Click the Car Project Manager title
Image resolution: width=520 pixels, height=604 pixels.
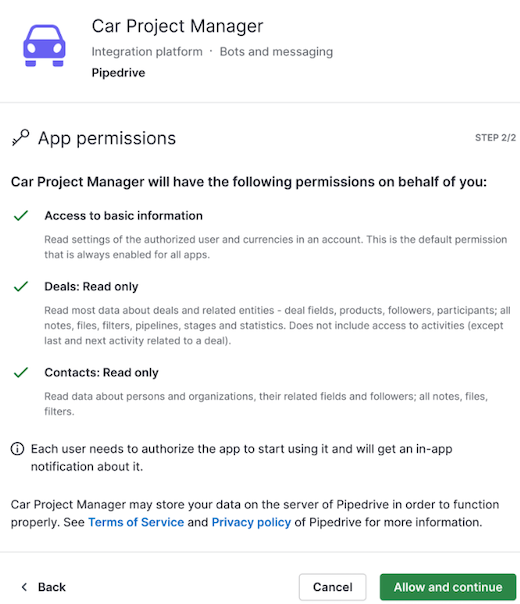[177, 26]
